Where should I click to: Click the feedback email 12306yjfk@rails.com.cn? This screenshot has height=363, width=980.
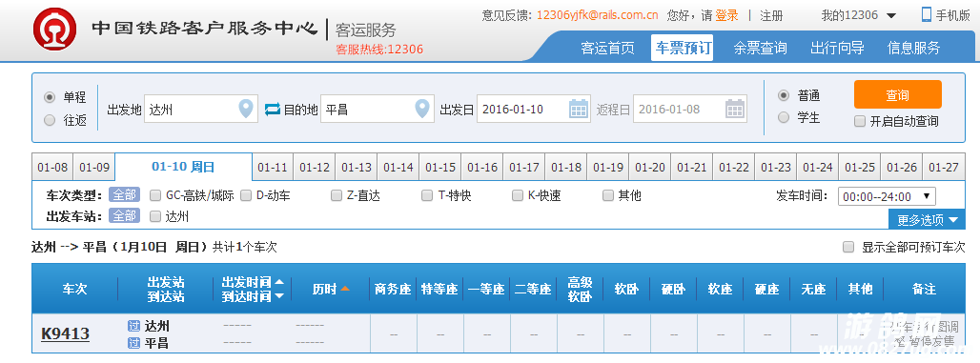coord(597,15)
